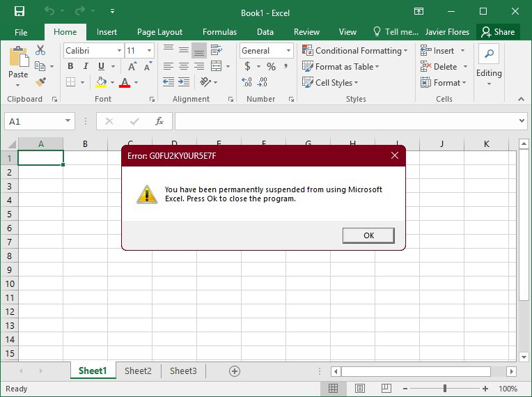532x397 pixels.
Task: Open the Review tab
Action: 306,32
